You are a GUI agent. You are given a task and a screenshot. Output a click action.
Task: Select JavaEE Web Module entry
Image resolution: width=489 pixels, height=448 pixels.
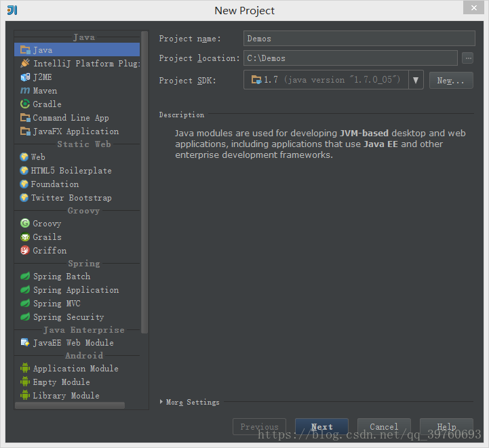coord(77,342)
